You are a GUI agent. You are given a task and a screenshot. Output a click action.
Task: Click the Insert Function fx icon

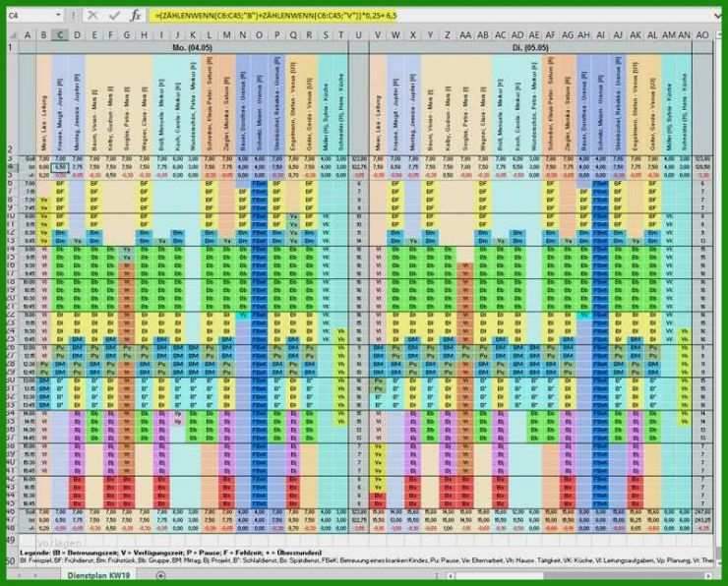tap(135, 17)
